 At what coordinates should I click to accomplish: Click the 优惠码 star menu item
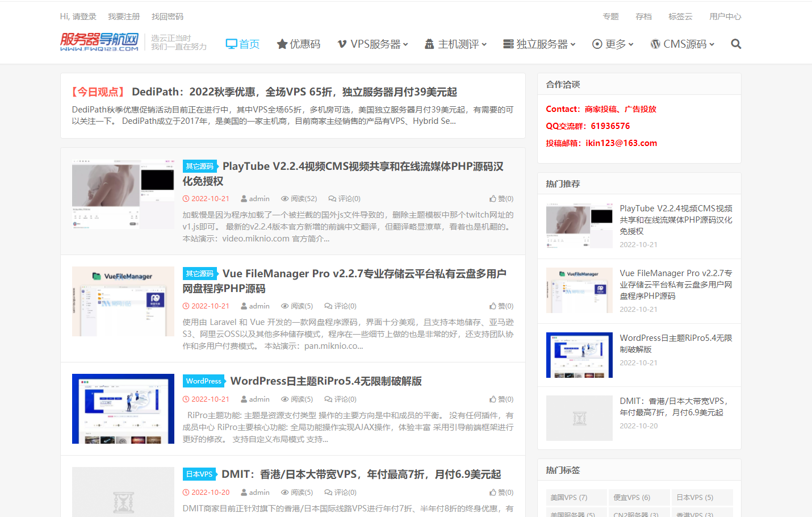pyautogui.click(x=299, y=44)
